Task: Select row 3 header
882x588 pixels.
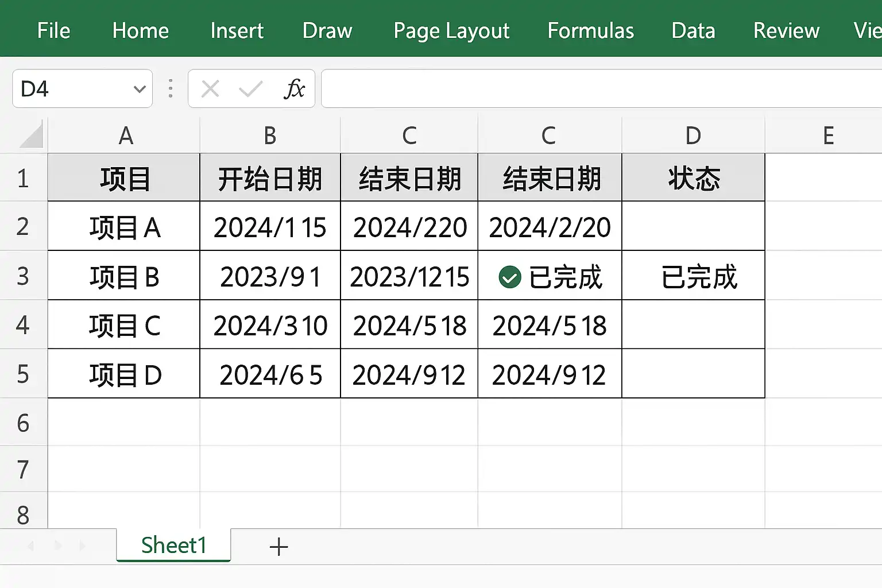Action: (23, 276)
